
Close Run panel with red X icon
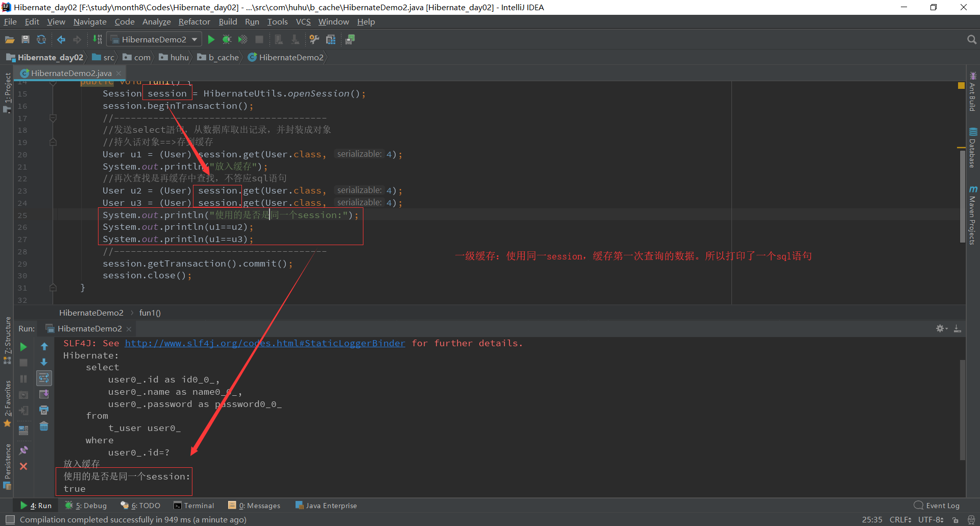click(x=23, y=466)
